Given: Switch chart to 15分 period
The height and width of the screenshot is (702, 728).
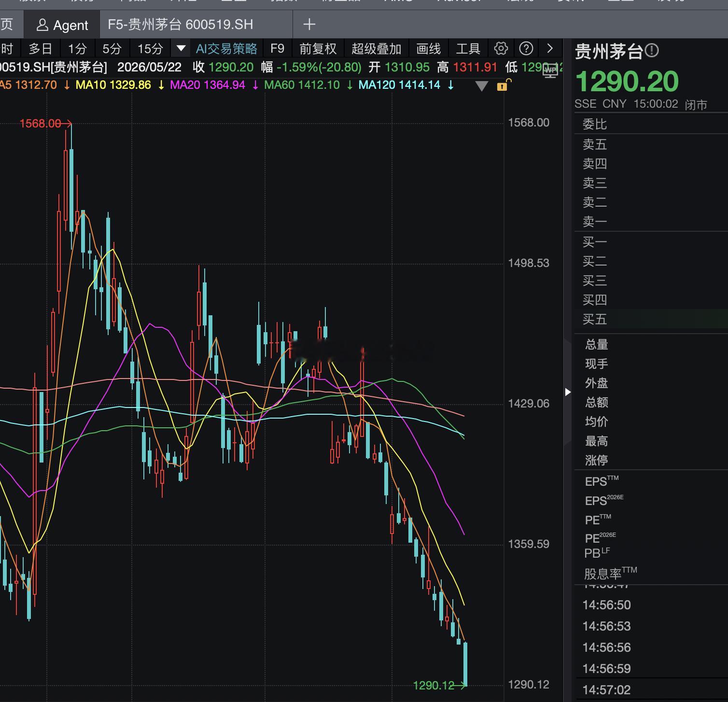Looking at the screenshot, I should [x=151, y=49].
